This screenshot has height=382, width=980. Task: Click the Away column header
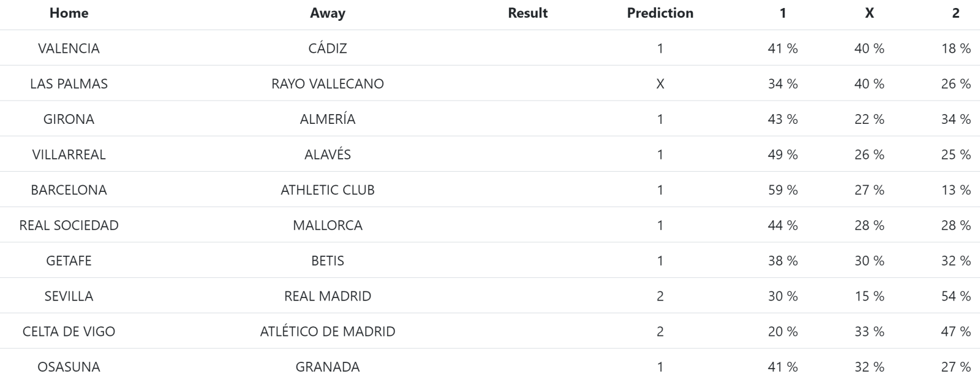pos(328,13)
